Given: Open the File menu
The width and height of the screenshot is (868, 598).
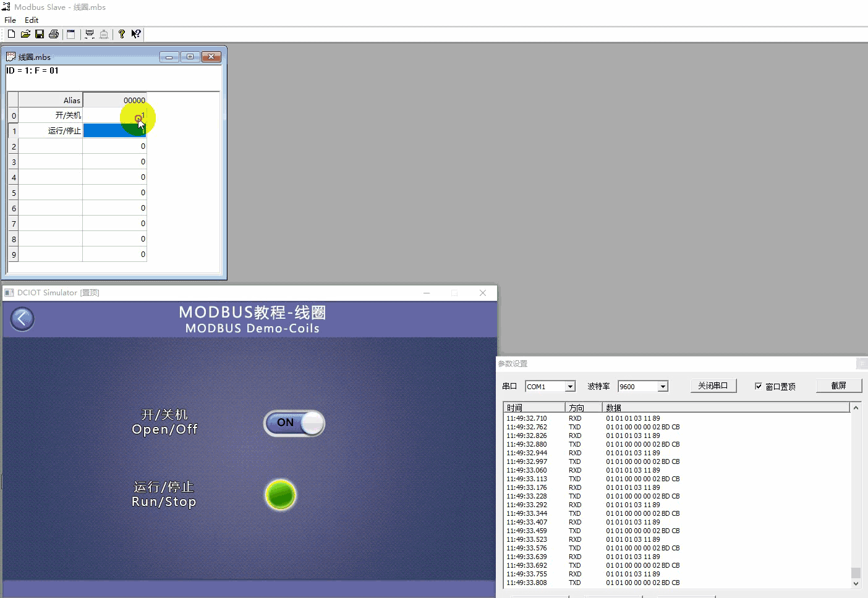Looking at the screenshot, I should [11, 20].
